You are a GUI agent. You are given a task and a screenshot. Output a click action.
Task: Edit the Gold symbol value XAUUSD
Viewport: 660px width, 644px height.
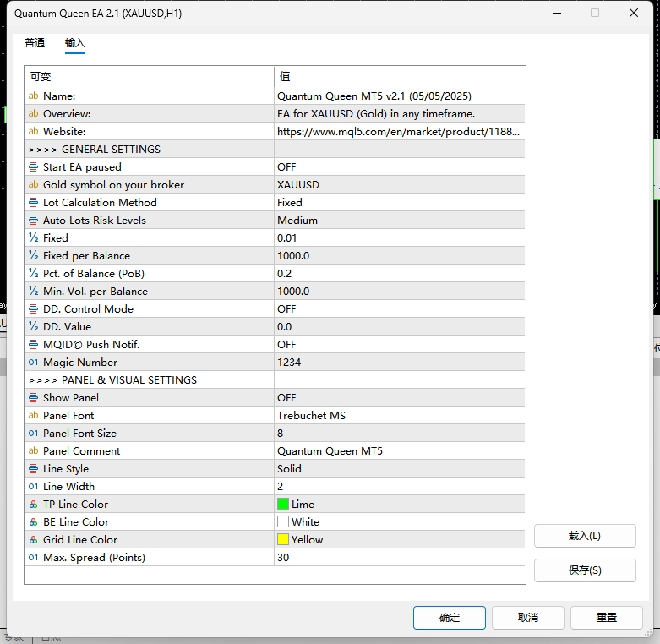400,185
